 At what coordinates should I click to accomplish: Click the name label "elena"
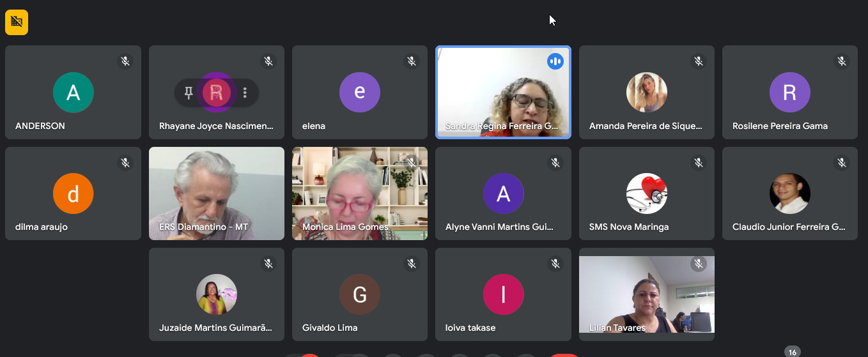pyautogui.click(x=314, y=126)
